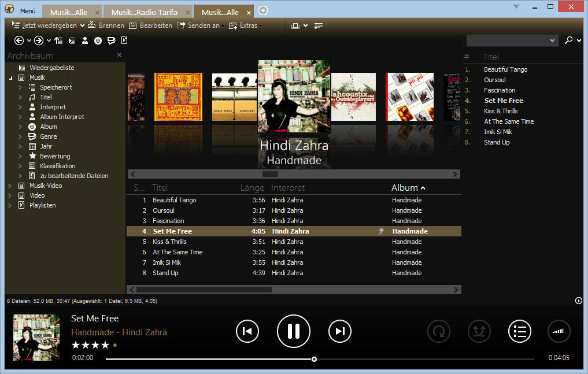This screenshot has width=588, height=374.
Task: Jump to Now Playing node via toolbar icon
Action: 72,40
